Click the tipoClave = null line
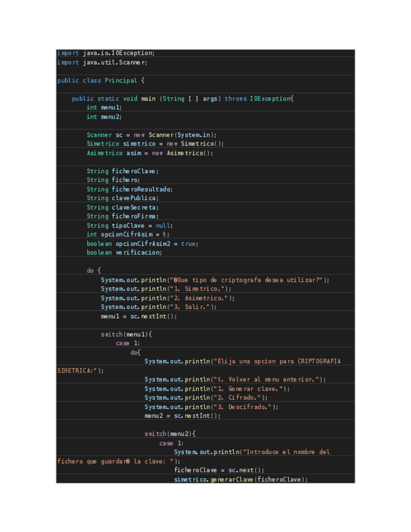 [x=129, y=226]
